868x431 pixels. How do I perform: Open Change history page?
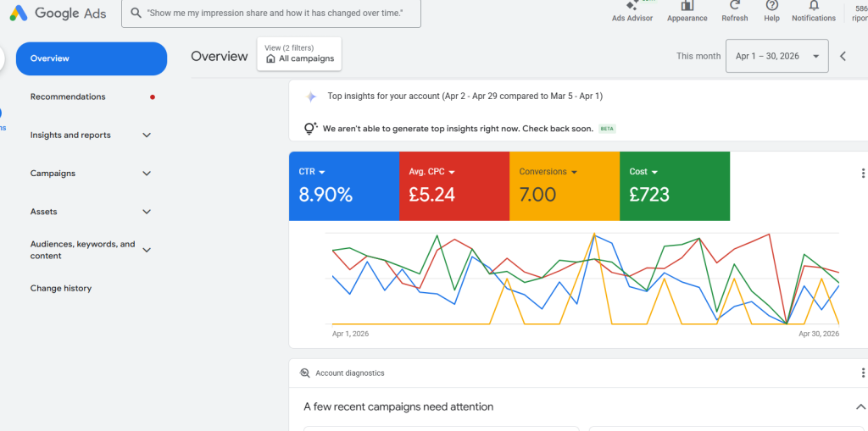click(61, 288)
